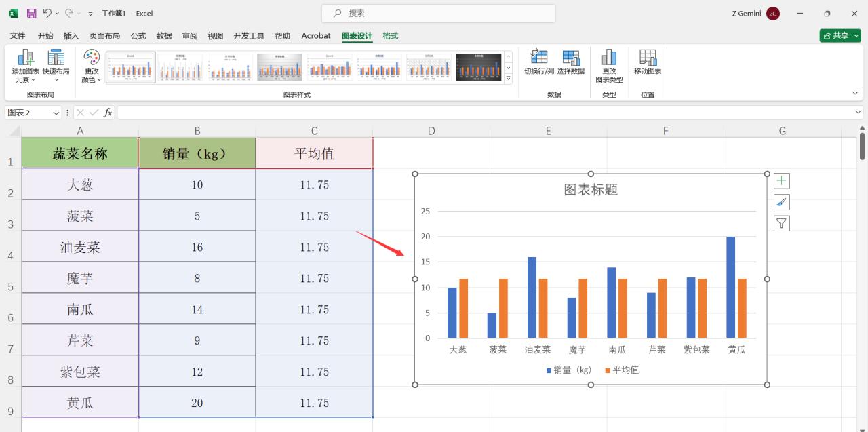The width and height of the screenshot is (868, 432).
Task: Select the dark background chart style thumbnail
Action: 479,67
